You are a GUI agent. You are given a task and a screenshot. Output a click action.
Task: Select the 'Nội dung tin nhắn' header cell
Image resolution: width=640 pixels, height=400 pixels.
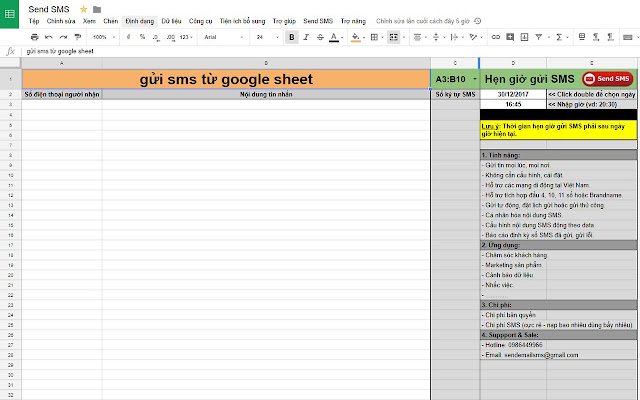(x=266, y=94)
